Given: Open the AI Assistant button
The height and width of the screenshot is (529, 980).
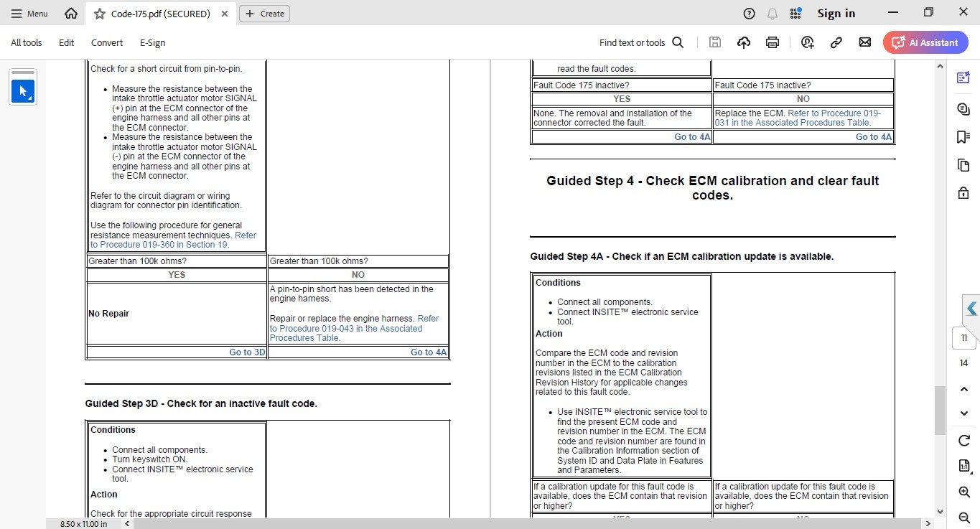Looking at the screenshot, I should pyautogui.click(x=925, y=42).
